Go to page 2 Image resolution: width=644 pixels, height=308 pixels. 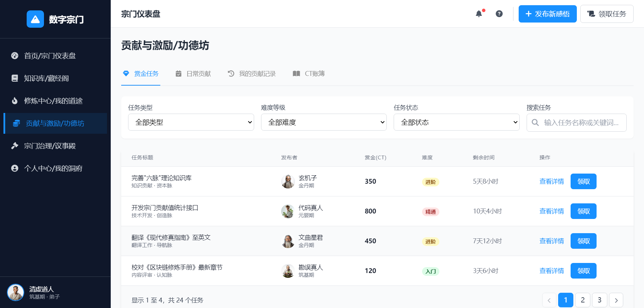point(583,300)
